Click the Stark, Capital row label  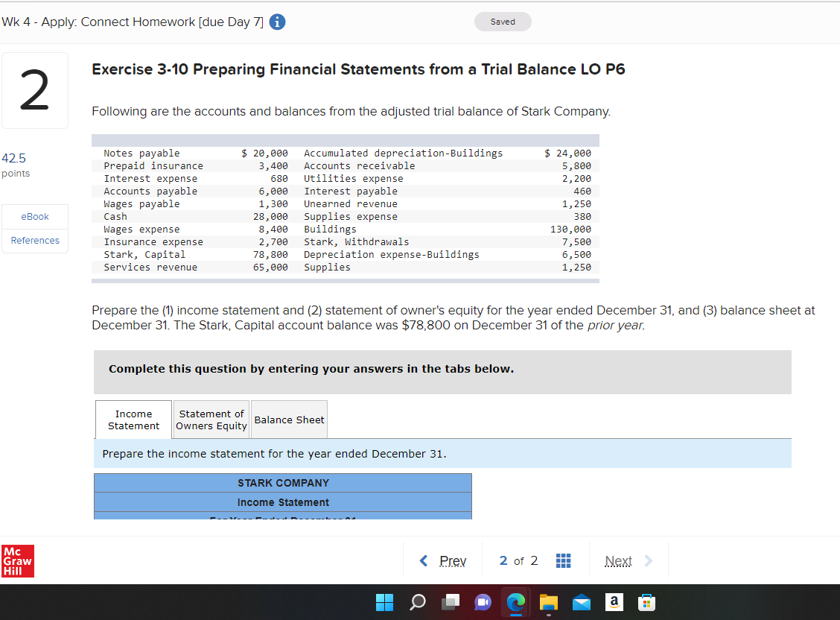pos(144,255)
